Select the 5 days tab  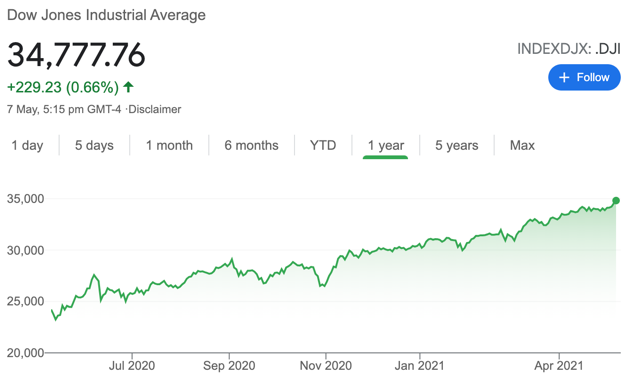tap(94, 145)
